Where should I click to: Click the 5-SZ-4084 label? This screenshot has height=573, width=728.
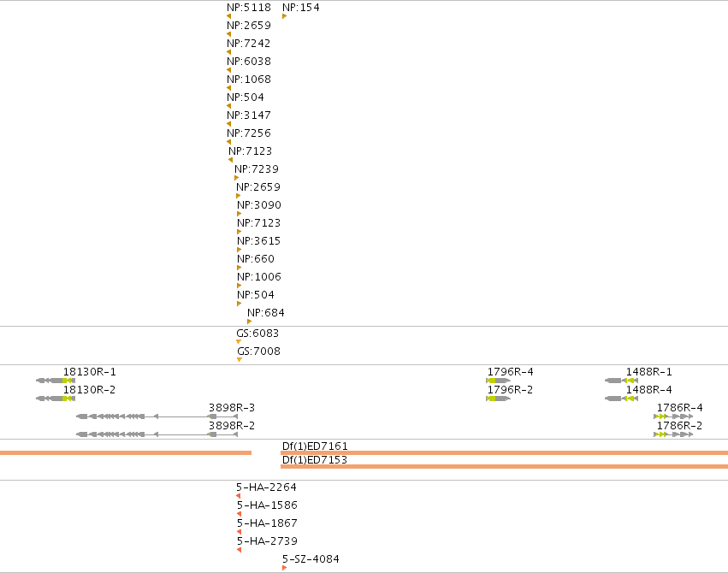coord(311,559)
